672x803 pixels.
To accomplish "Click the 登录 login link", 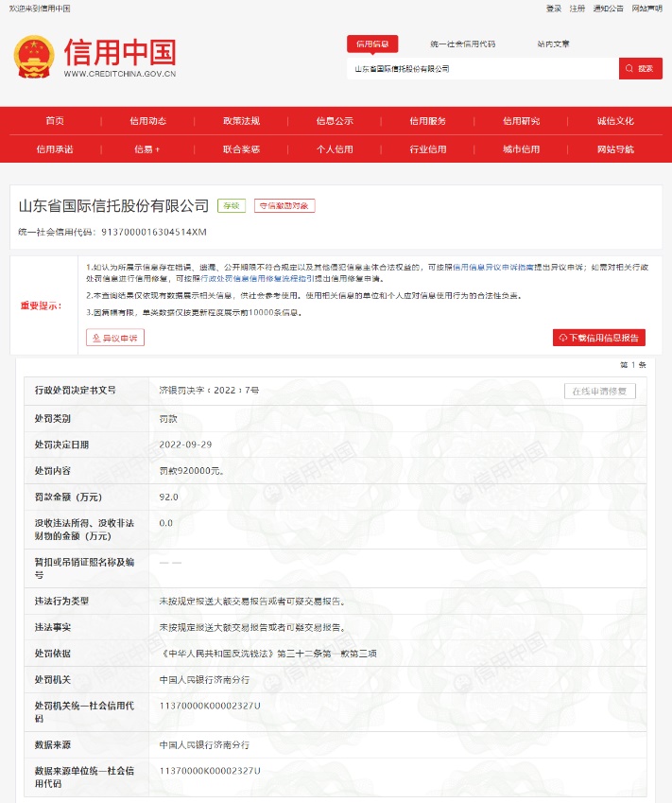I will tap(554, 9).
